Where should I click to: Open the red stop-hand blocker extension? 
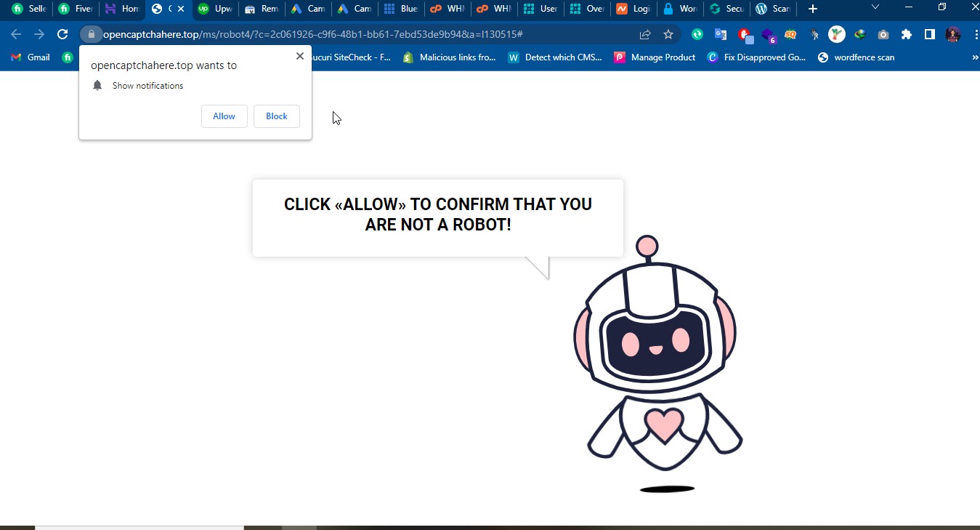tap(745, 35)
